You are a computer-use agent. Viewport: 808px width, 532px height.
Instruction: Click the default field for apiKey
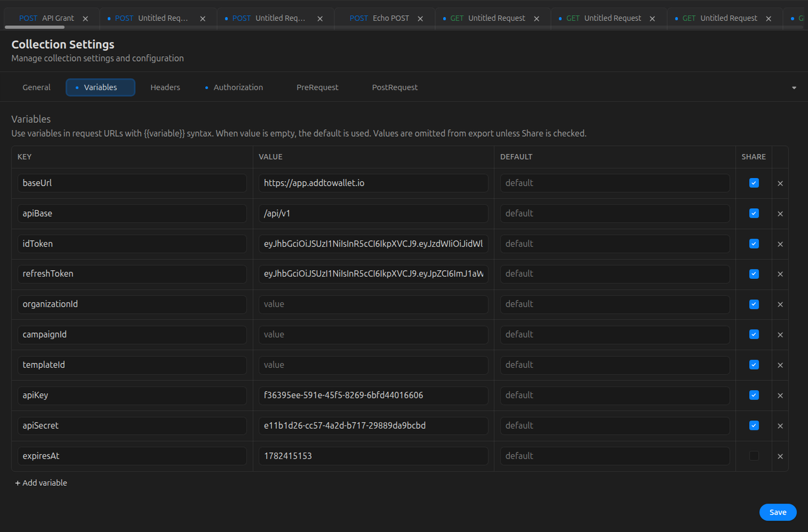[615, 395]
